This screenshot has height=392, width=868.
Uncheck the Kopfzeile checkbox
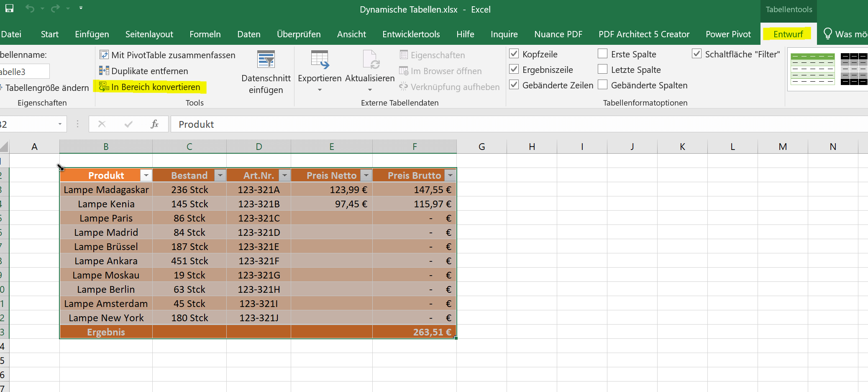[x=514, y=54]
